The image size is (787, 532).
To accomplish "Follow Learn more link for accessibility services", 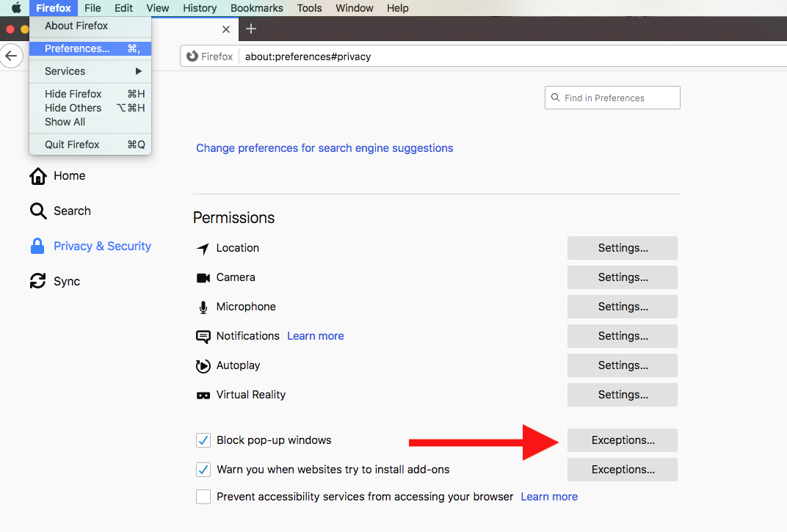I will click(x=549, y=497).
